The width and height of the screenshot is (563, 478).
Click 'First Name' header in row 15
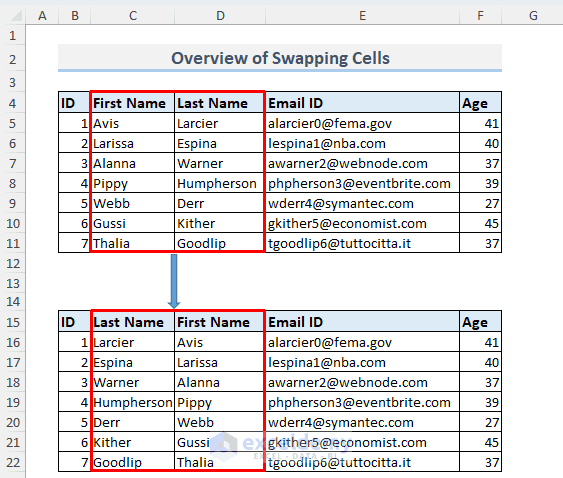pos(220,322)
